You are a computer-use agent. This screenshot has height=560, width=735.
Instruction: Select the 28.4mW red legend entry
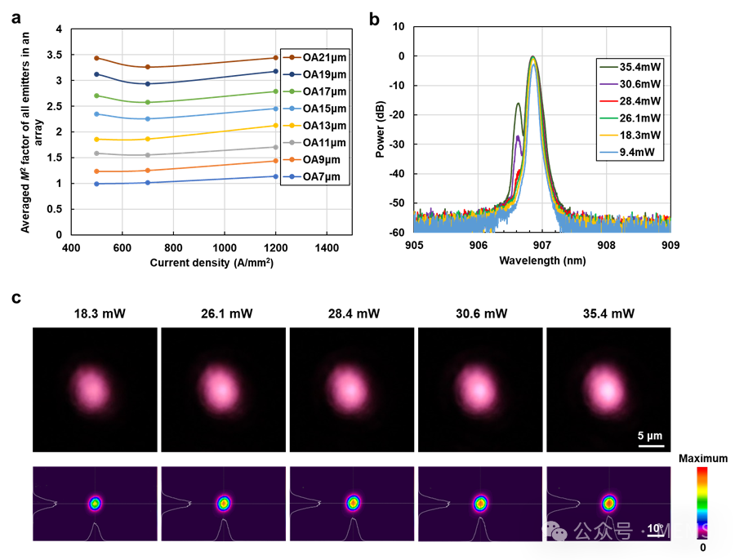[630, 101]
